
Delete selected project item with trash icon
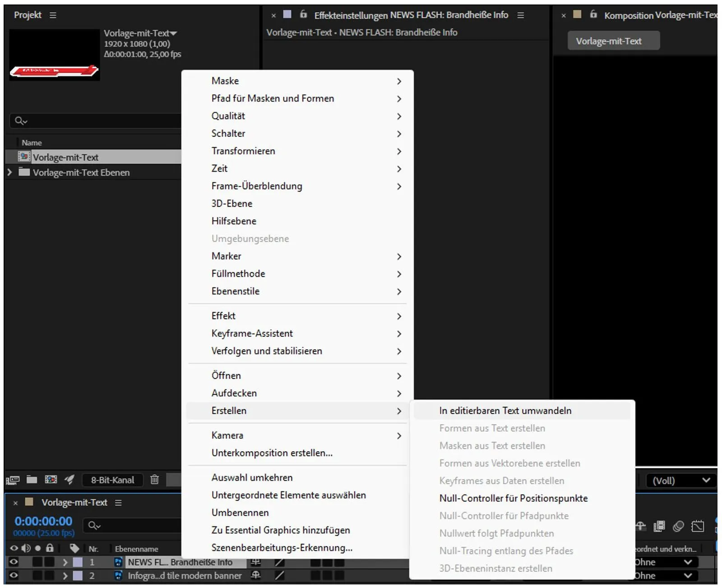tap(154, 480)
